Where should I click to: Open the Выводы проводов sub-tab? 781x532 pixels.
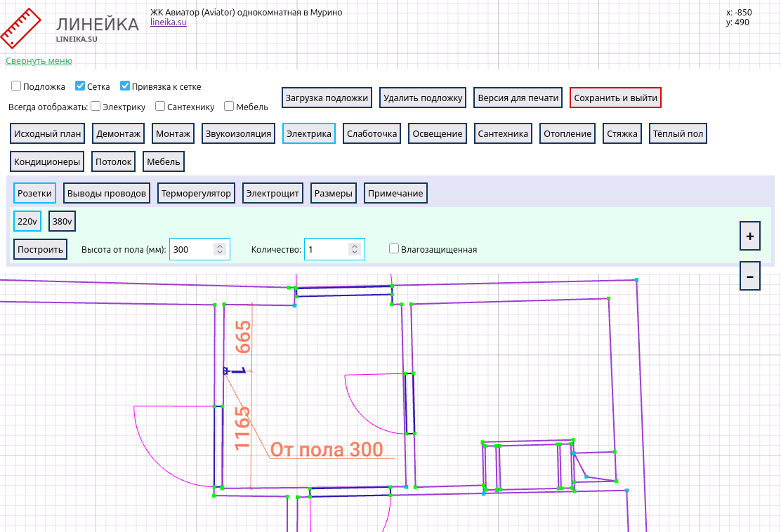click(107, 193)
